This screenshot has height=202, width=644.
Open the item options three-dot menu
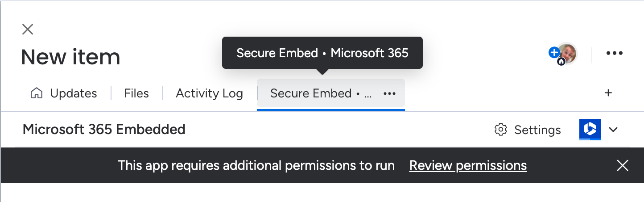click(x=614, y=54)
